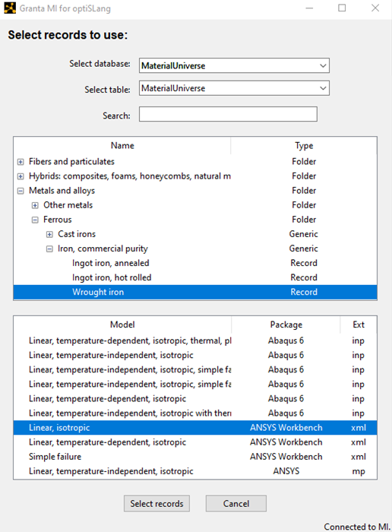Click the Ext column header

pos(359,325)
